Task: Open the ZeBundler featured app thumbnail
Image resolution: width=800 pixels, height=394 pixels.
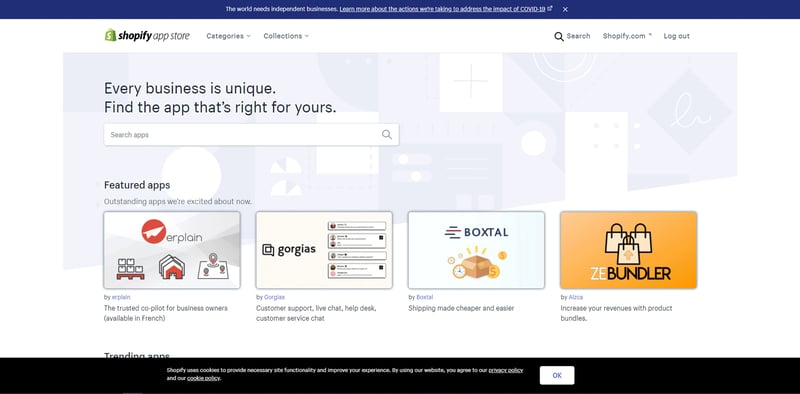Action: pos(628,250)
